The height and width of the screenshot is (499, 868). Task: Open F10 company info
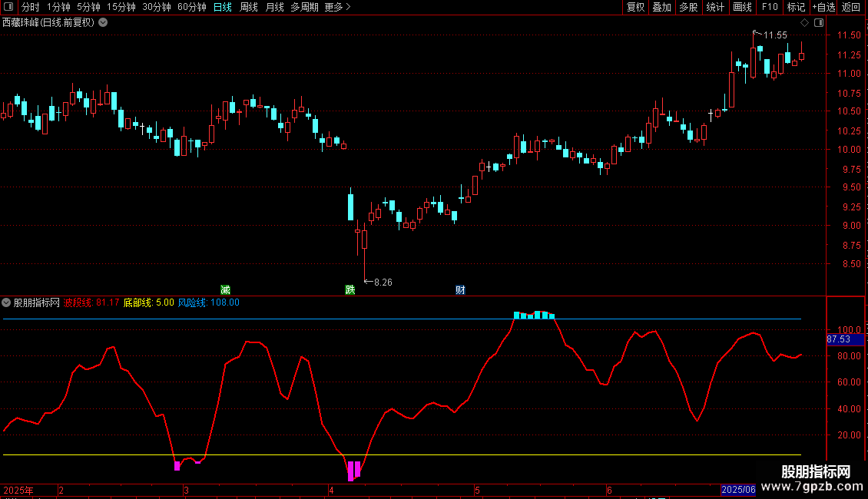[x=770, y=7]
